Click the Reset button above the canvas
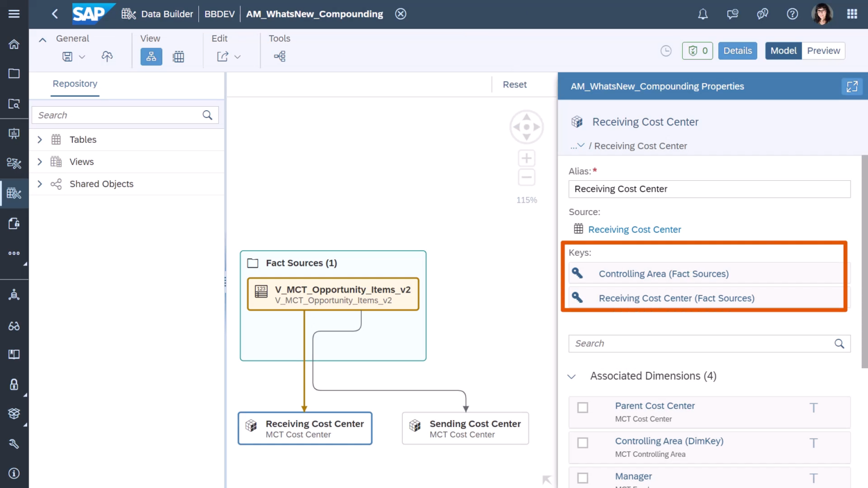This screenshot has width=868, height=488. pyautogui.click(x=514, y=84)
